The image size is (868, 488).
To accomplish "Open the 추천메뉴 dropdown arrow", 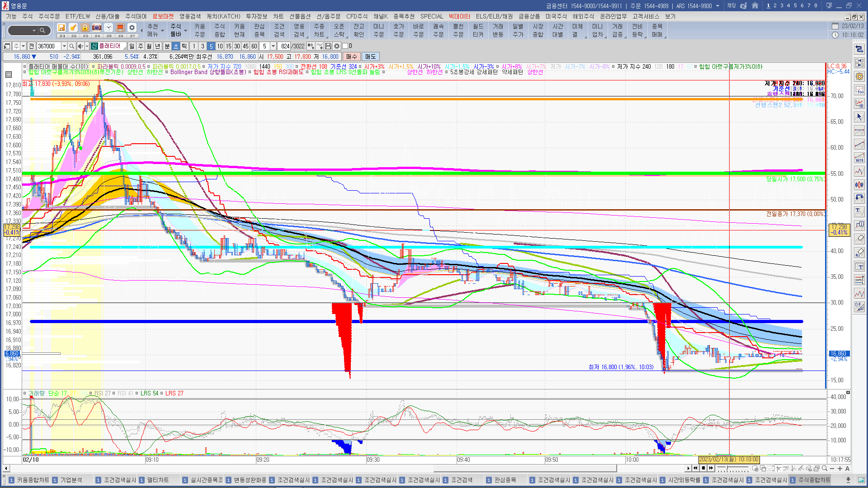I will (x=162, y=31).
